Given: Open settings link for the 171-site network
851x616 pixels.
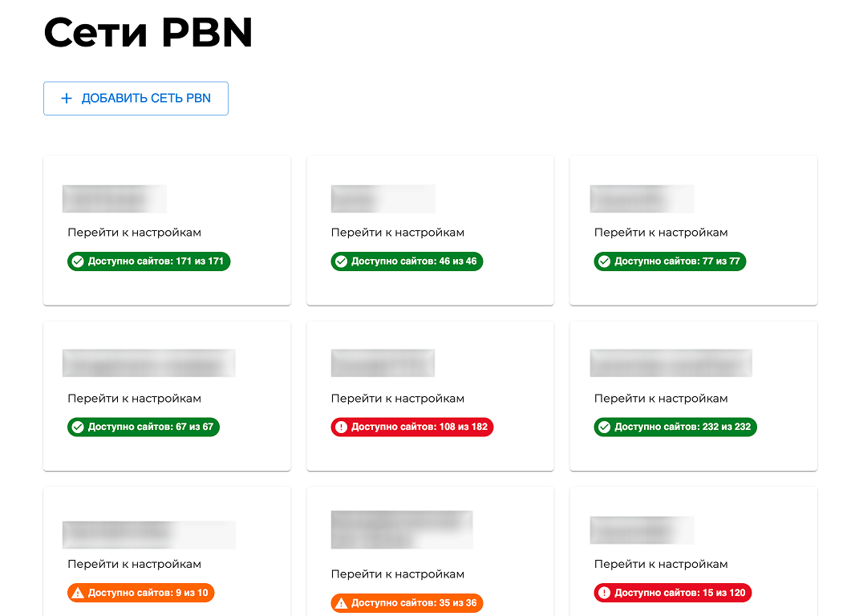Looking at the screenshot, I should [x=134, y=233].
